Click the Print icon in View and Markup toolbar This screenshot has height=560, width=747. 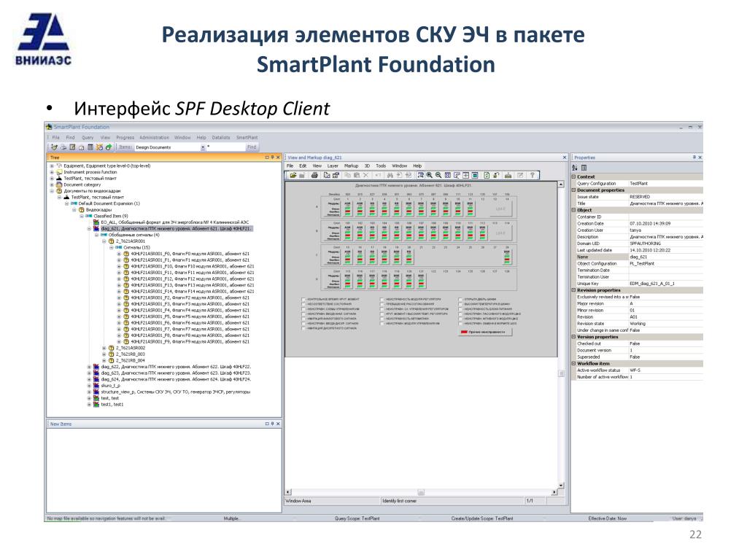(x=314, y=175)
